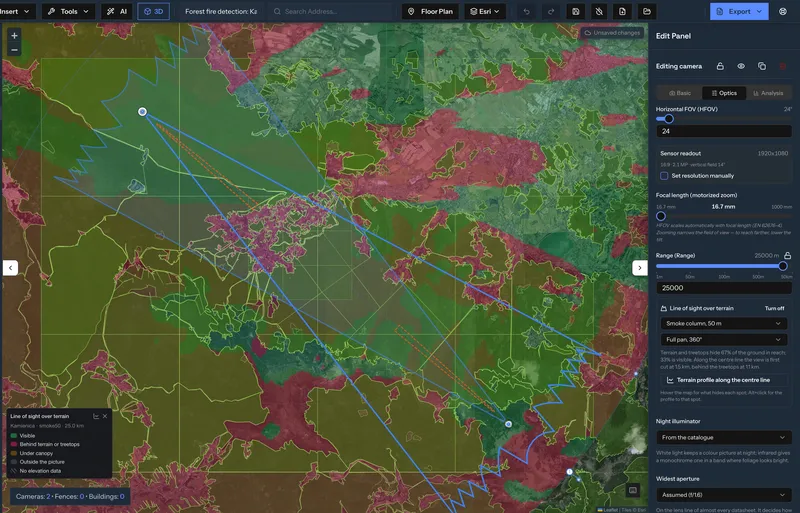Zoom in the map with plus button
The height and width of the screenshot is (513, 800).
14,36
